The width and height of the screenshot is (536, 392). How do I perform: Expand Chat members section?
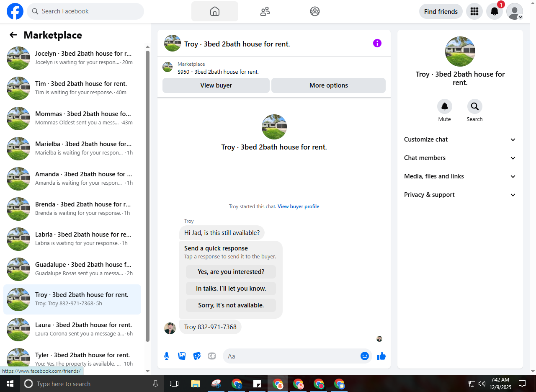click(460, 158)
